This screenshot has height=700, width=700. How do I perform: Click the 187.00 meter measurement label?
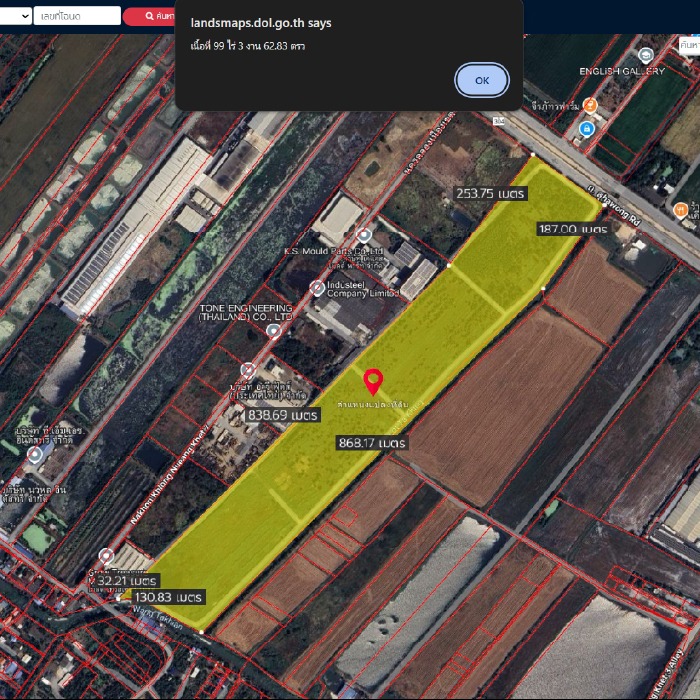(x=572, y=229)
